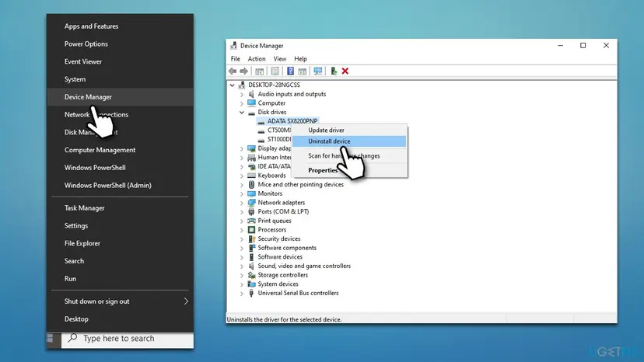
Task: Expand the Computer category chevron
Action: [241, 103]
